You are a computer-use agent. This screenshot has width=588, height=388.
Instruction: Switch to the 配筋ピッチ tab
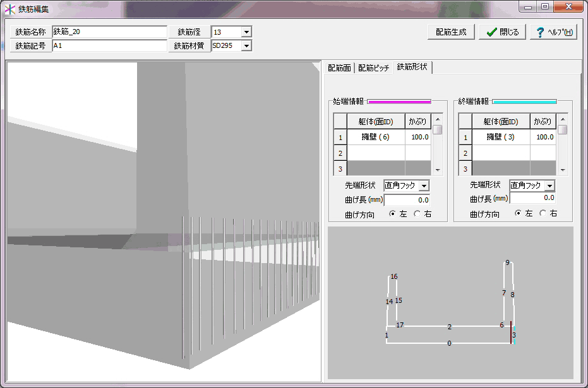[373, 68]
